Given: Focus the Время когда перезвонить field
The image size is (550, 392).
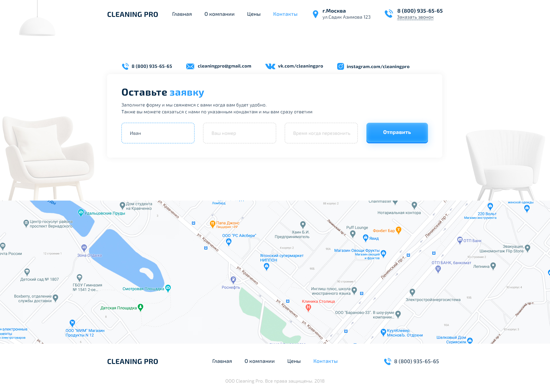Looking at the screenshot, I should [x=321, y=133].
